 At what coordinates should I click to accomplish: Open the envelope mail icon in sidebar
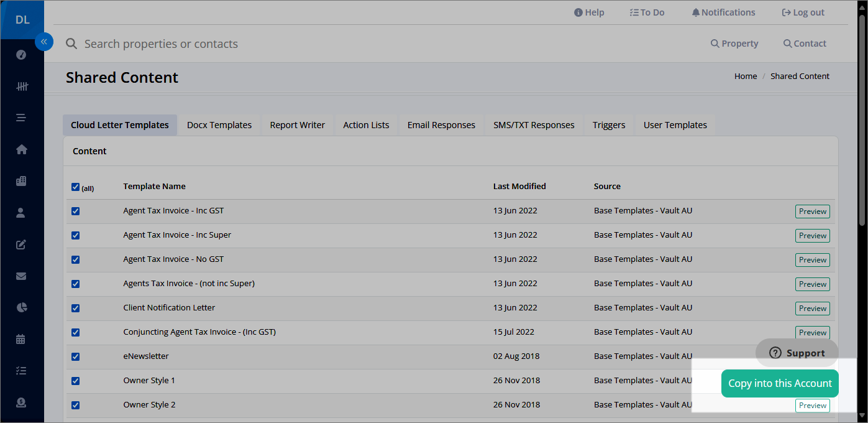coord(21,276)
